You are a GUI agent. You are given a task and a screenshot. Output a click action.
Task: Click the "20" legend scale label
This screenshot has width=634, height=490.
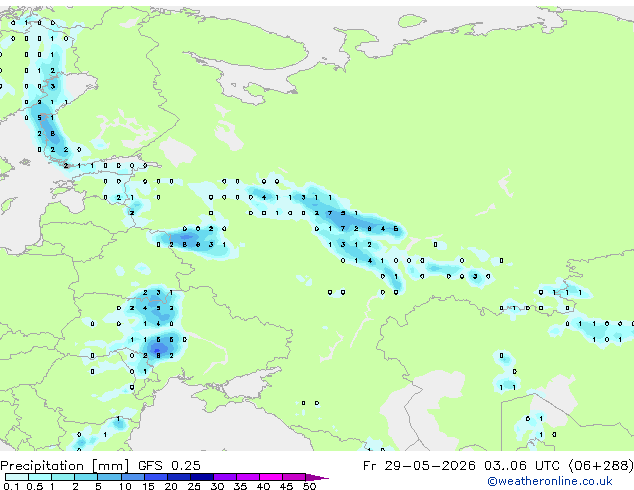pos(171,486)
